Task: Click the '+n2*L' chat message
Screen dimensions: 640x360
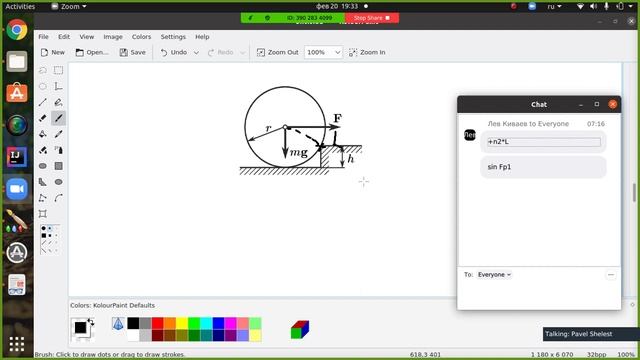Action: tap(543, 142)
